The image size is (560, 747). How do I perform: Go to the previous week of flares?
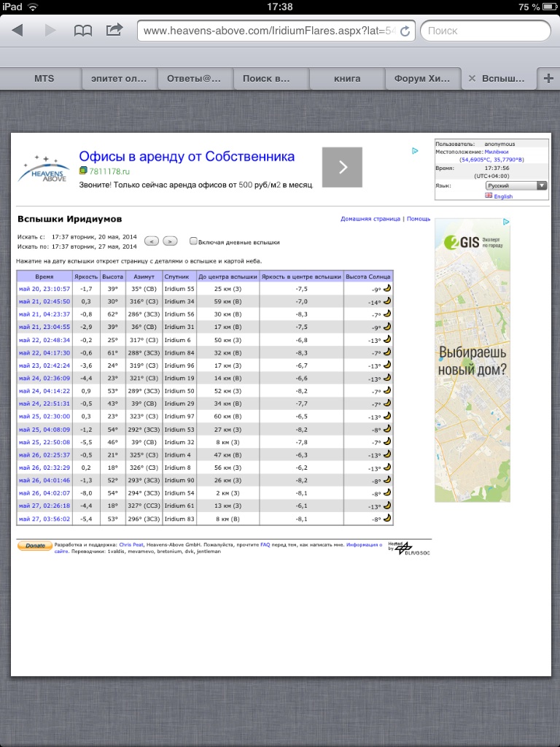pyautogui.click(x=152, y=241)
